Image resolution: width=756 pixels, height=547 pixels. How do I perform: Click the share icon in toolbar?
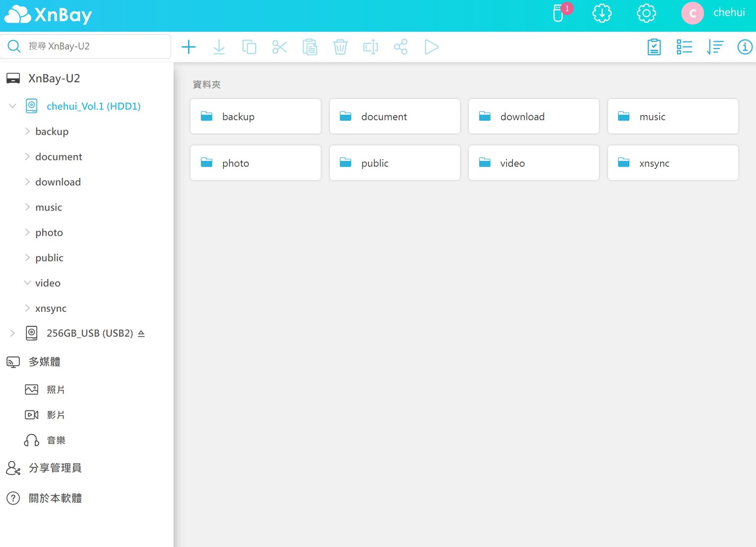401,47
